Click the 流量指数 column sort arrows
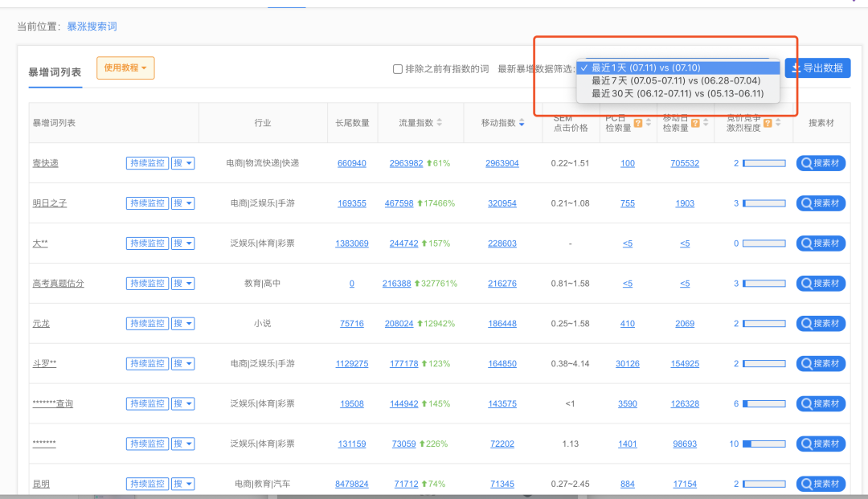Image resolution: width=868 pixels, height=499 pixels. tap(440, 123)
